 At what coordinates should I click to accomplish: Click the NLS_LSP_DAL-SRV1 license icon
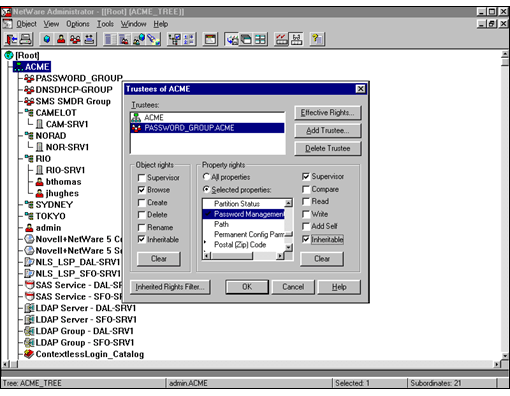point(29,262)
